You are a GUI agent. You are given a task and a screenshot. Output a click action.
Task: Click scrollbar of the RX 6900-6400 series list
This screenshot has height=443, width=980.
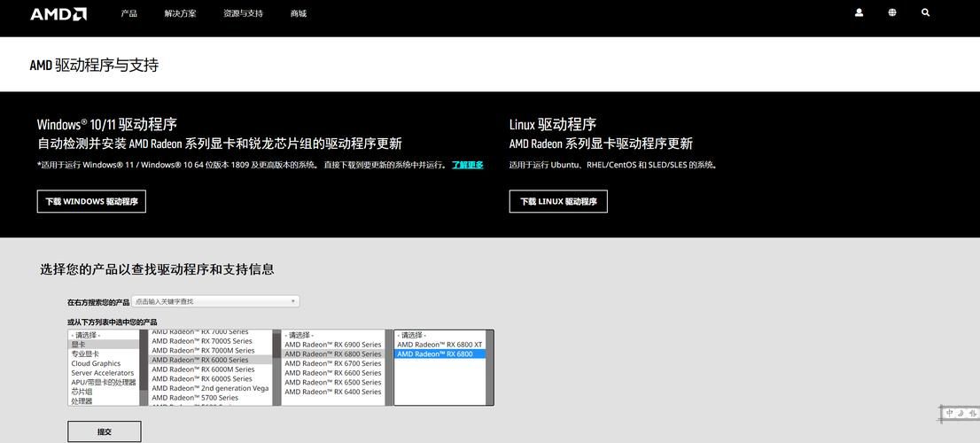389,368
